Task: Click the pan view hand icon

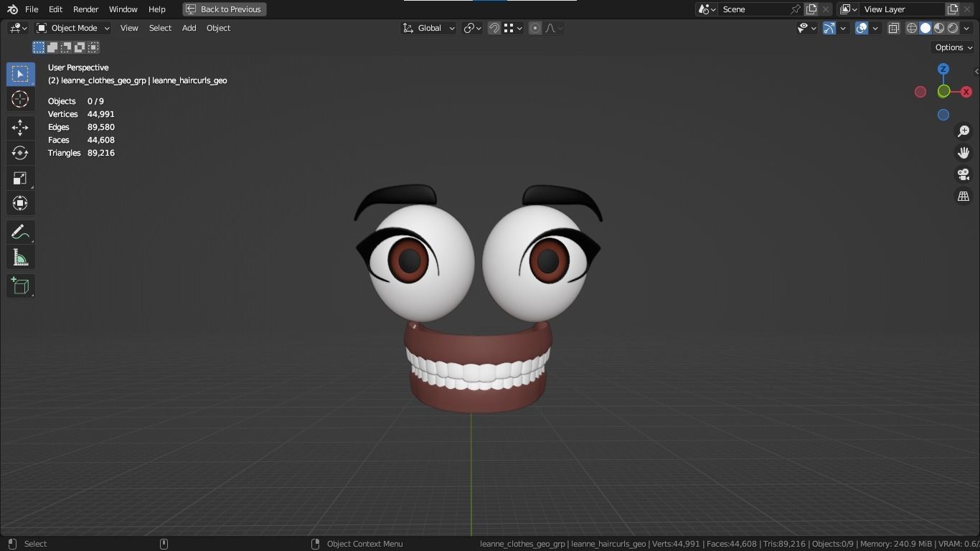Action: pyautogui.click(x=963, y=153)
